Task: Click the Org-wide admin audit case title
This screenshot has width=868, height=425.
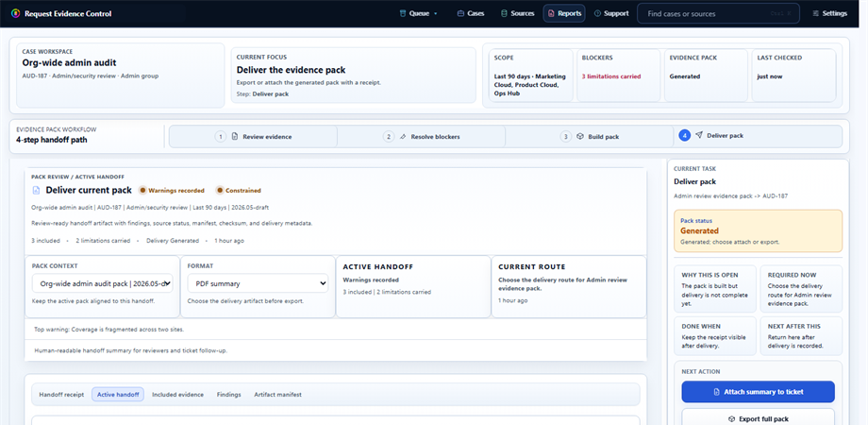Action: click(69, 62)
